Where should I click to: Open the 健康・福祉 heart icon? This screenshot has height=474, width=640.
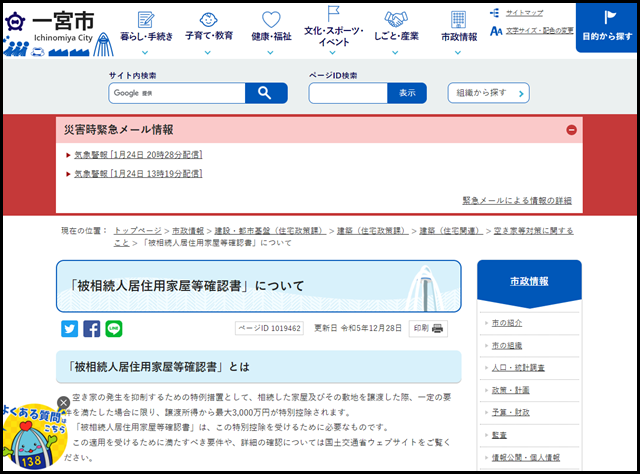pos(271,19)
